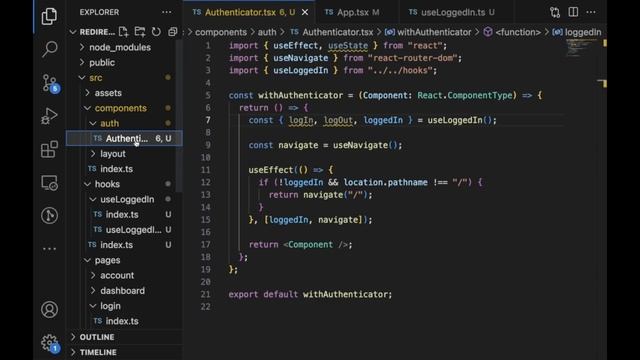Expand the public folder
Screen dimensions: 640x360
(102, 62)
